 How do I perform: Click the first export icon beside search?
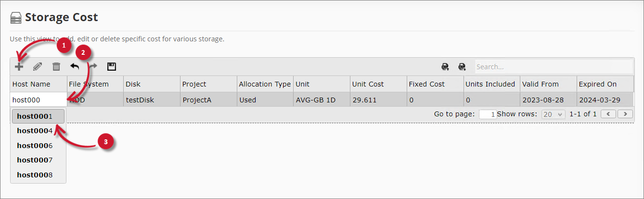tap(445, 67)
